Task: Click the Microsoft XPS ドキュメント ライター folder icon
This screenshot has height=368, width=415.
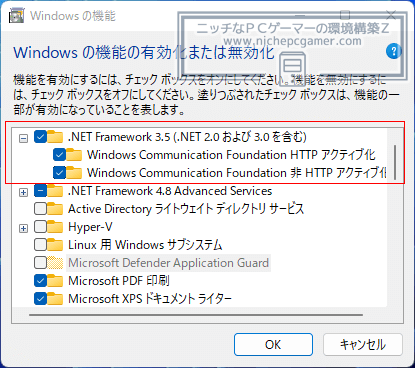Action: (55, 299)
